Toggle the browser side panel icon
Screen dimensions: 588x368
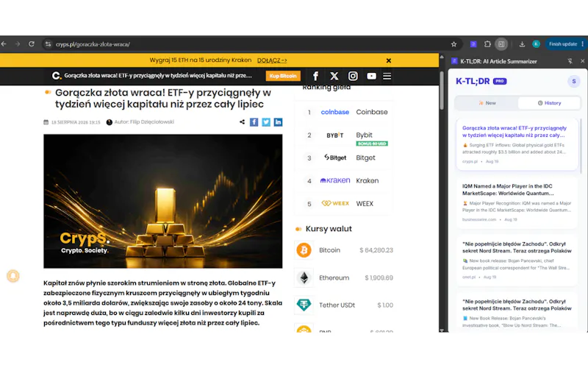[501, 44]
